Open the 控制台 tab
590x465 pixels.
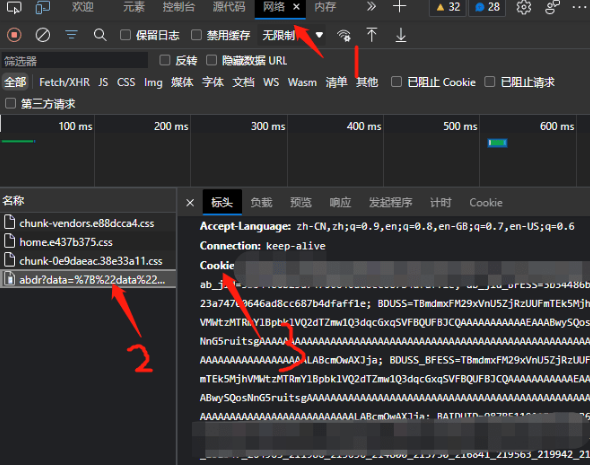[178, 7]
